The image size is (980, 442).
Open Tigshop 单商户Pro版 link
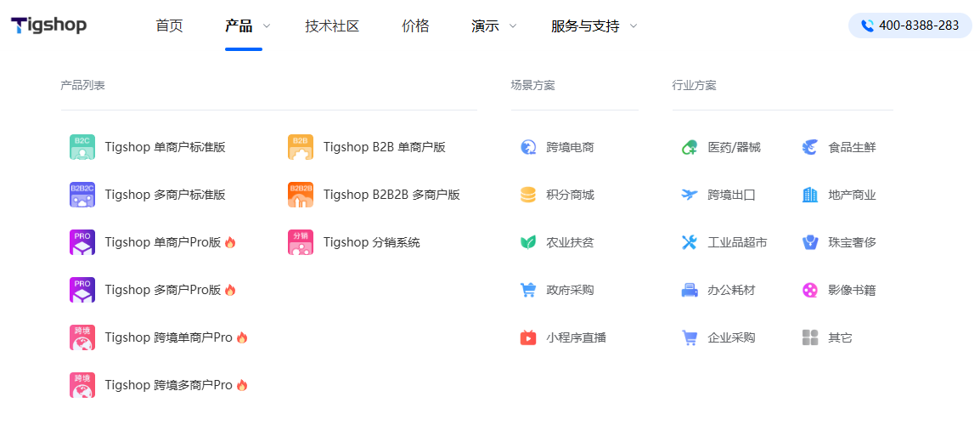click(163, 242)
